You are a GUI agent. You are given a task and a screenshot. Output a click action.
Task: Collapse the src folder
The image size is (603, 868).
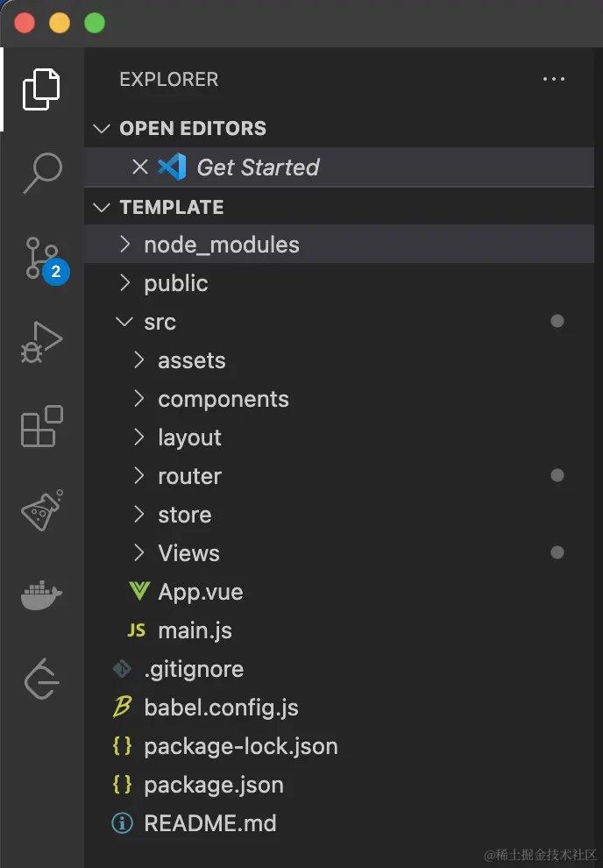click(160, 322)
